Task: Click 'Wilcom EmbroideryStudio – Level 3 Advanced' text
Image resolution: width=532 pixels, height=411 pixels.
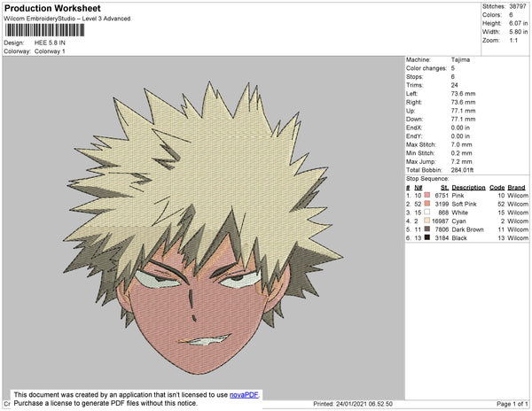Action: click(x=67, y=19)
